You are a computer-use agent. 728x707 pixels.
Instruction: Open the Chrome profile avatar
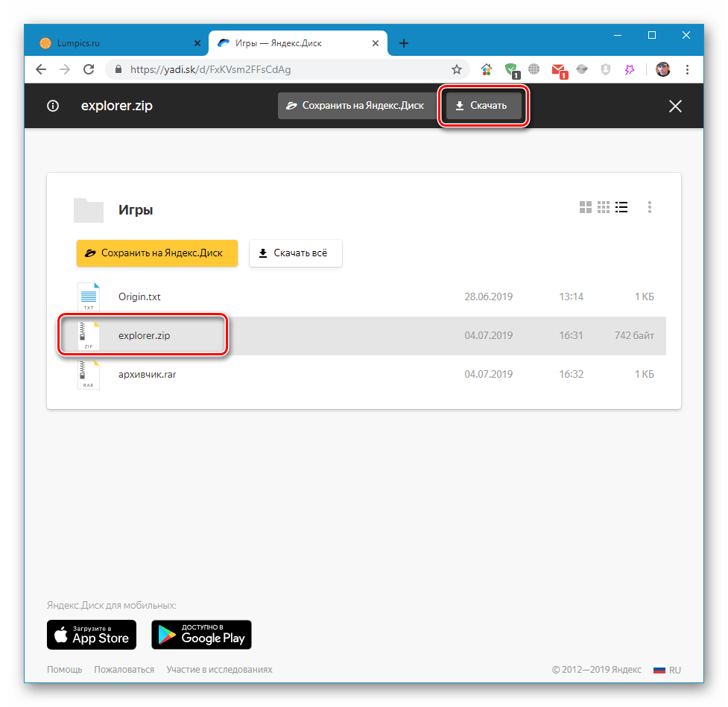[x=662, y=69]
